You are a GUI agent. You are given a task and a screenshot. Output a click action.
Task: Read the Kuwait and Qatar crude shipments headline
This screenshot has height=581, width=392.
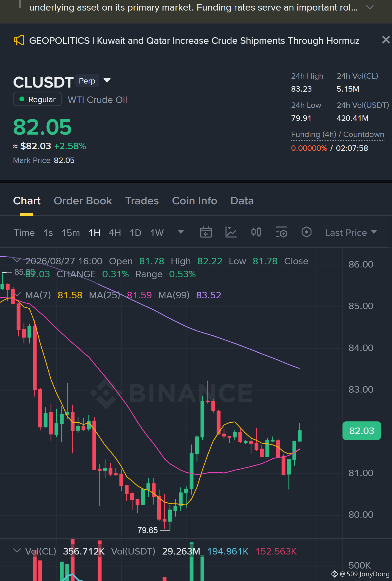pyautogui.click(x=194, y=41)
